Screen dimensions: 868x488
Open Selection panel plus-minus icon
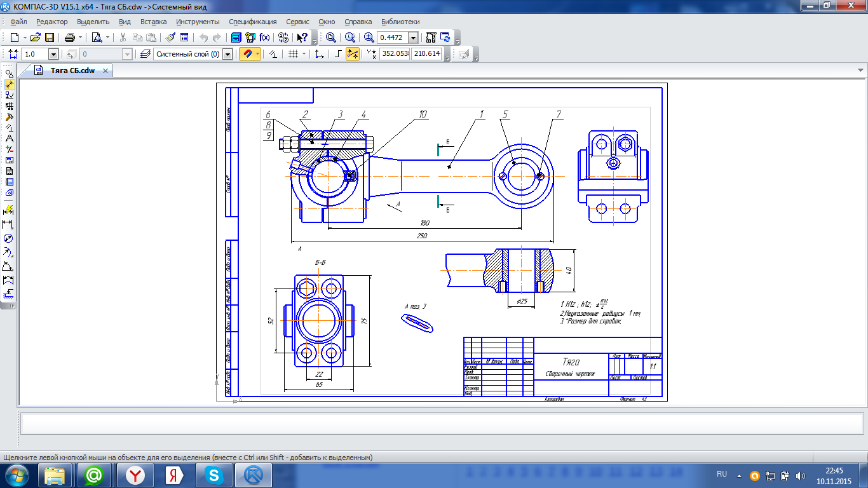(x=9, y=149)
